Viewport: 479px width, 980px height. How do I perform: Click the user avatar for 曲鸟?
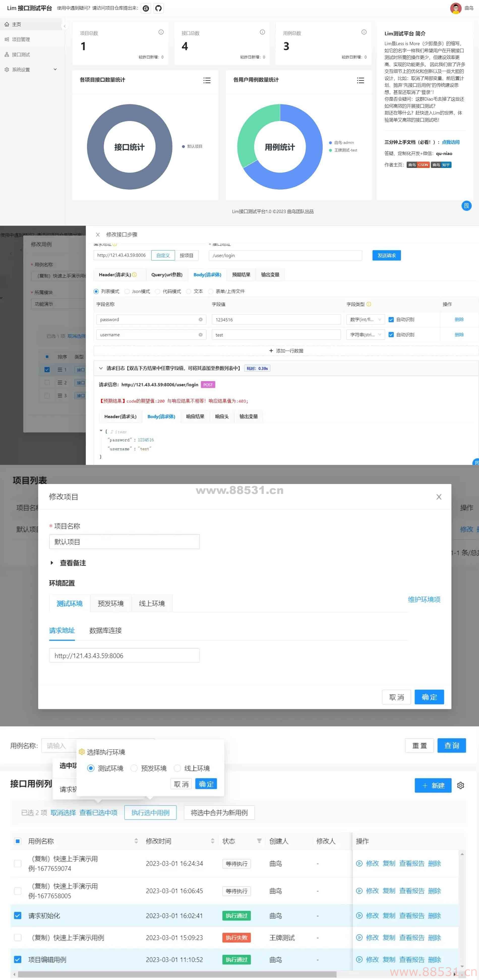click(455, 8)
